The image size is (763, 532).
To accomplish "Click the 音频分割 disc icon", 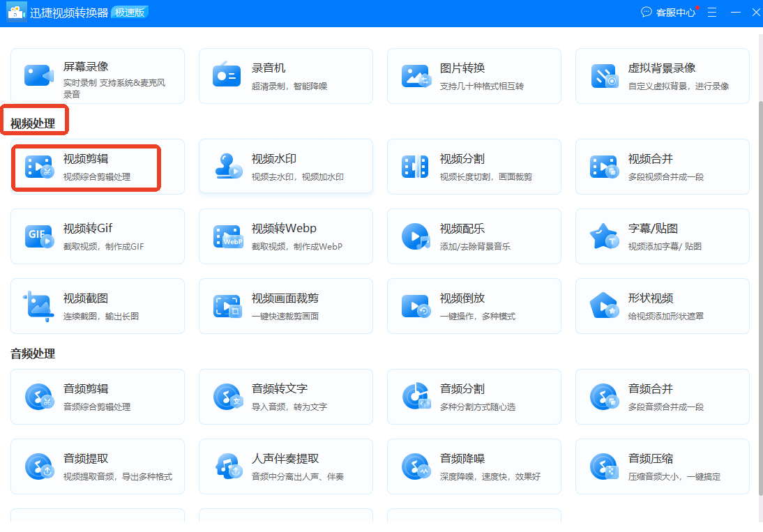I will point(416,396).
